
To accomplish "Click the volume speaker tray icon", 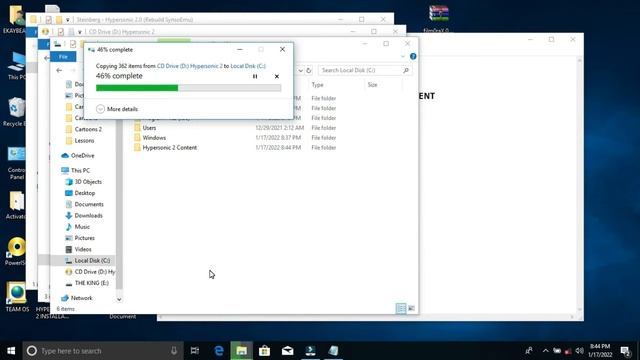I will [x=579, y=351].
